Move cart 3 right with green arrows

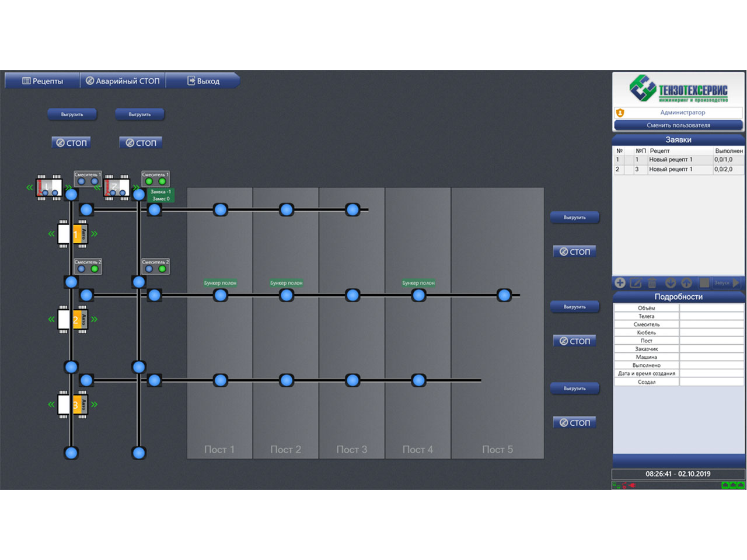point(94,404)
